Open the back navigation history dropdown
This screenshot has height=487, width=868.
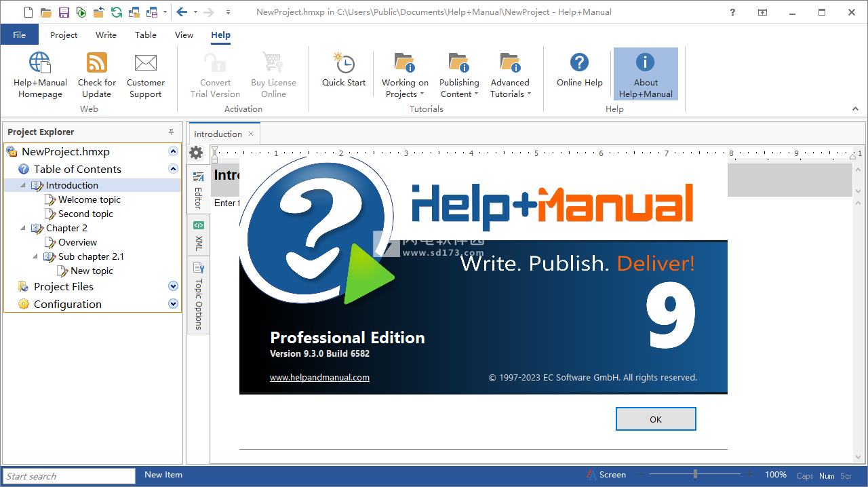(195, 12)
